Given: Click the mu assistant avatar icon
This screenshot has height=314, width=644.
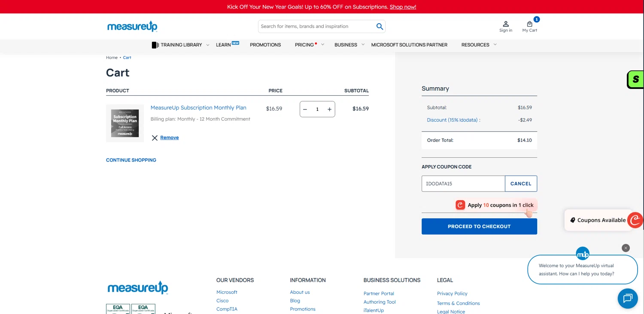Looking at the screenshot, I should pos(583,254).
